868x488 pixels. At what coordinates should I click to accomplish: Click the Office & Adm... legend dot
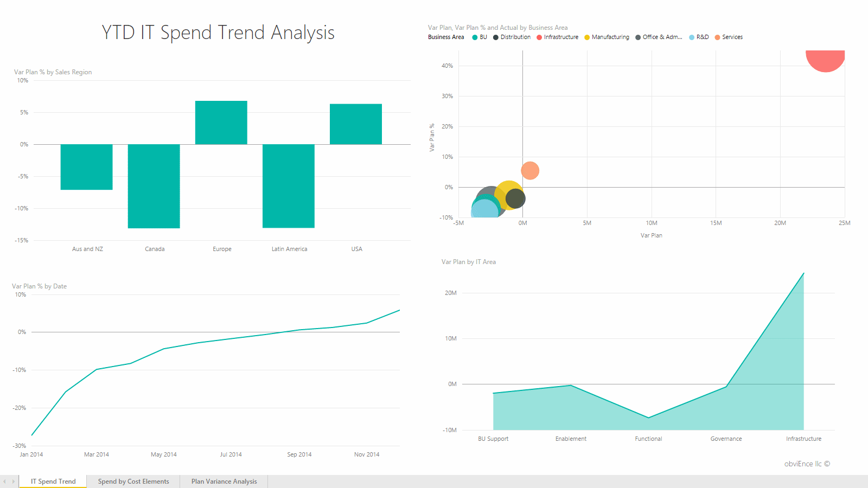pyautogui.click(x=638, y=37)
